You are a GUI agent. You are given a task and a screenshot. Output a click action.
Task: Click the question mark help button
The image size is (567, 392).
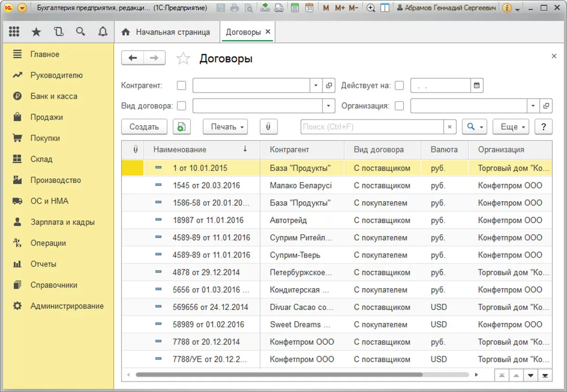pyautogui.click(x=543, y=127)
